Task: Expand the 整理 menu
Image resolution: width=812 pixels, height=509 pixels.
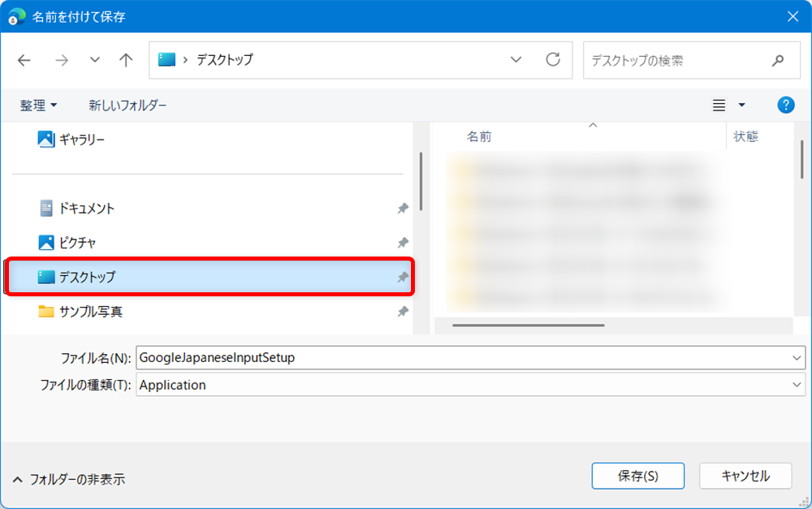Action: 38,105
